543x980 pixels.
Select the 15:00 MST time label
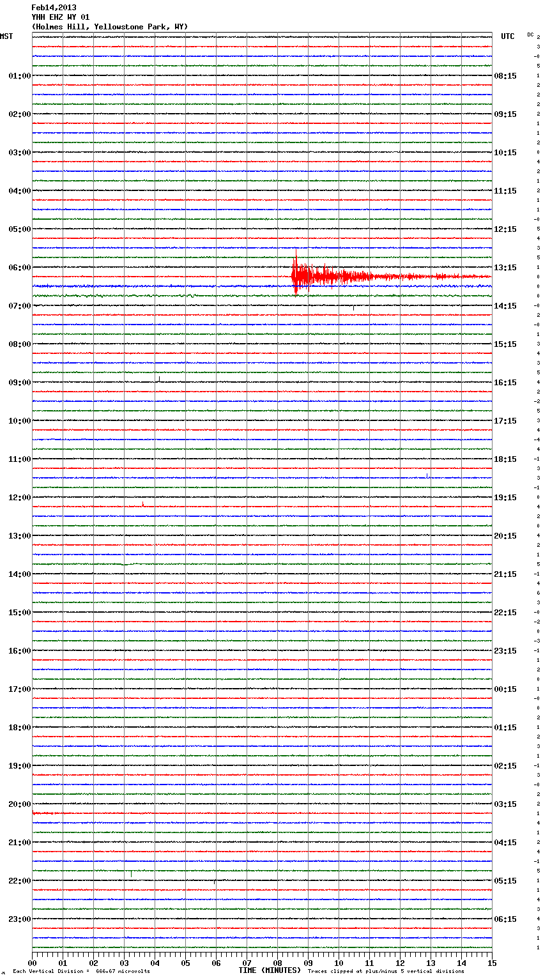(x=20, y=613)
